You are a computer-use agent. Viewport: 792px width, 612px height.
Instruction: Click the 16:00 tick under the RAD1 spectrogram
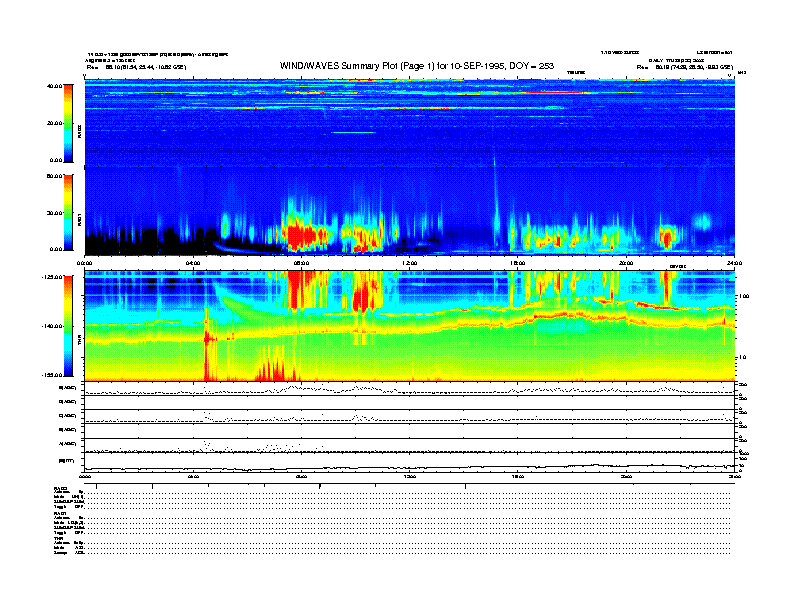[x=518, y=263]
